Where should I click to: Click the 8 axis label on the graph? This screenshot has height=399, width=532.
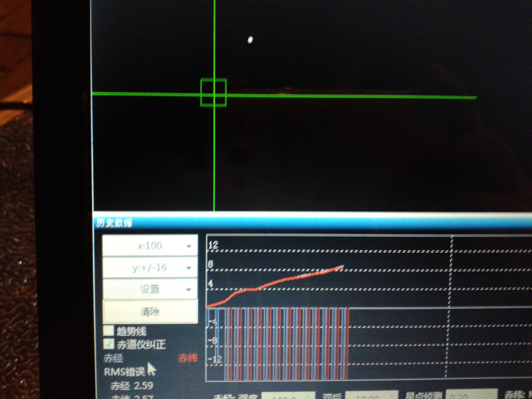211,264
